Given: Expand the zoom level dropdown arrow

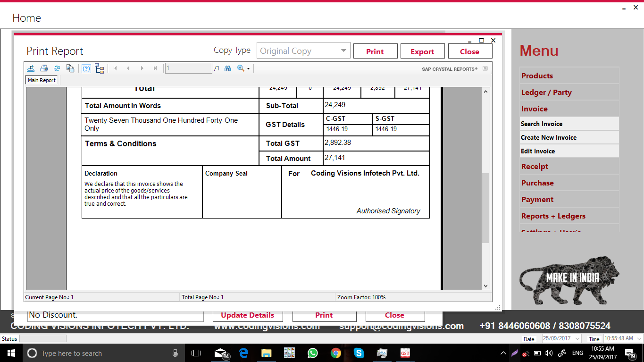Looking at the screenshot, I should click(249, 68).
